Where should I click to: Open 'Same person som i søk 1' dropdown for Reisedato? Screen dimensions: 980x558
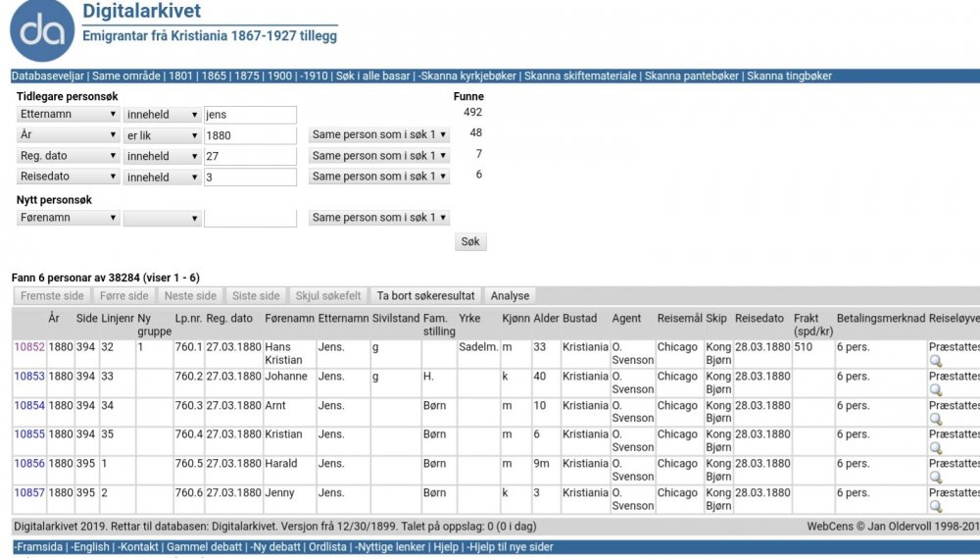[x=379, y=177]
